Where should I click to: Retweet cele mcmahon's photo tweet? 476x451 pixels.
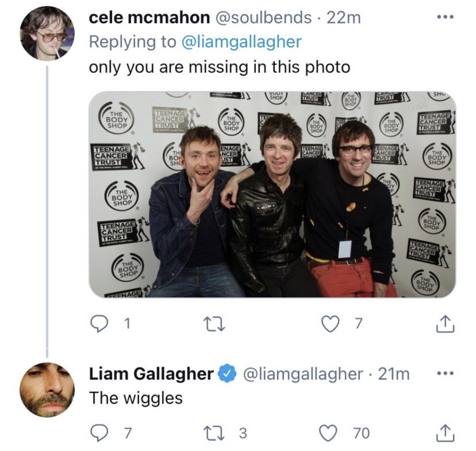(x=214, y=324)
